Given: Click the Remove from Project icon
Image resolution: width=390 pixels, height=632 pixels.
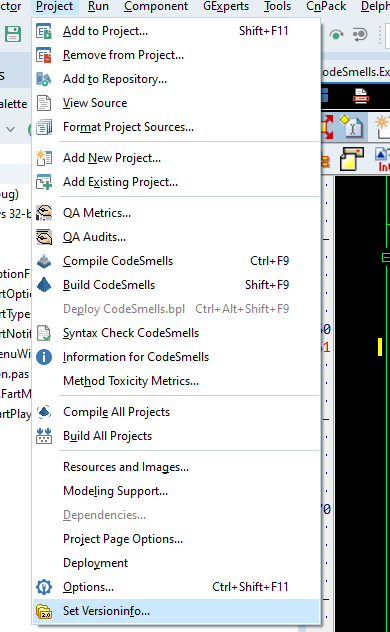Looking at the screenshot, I should 44,55.
